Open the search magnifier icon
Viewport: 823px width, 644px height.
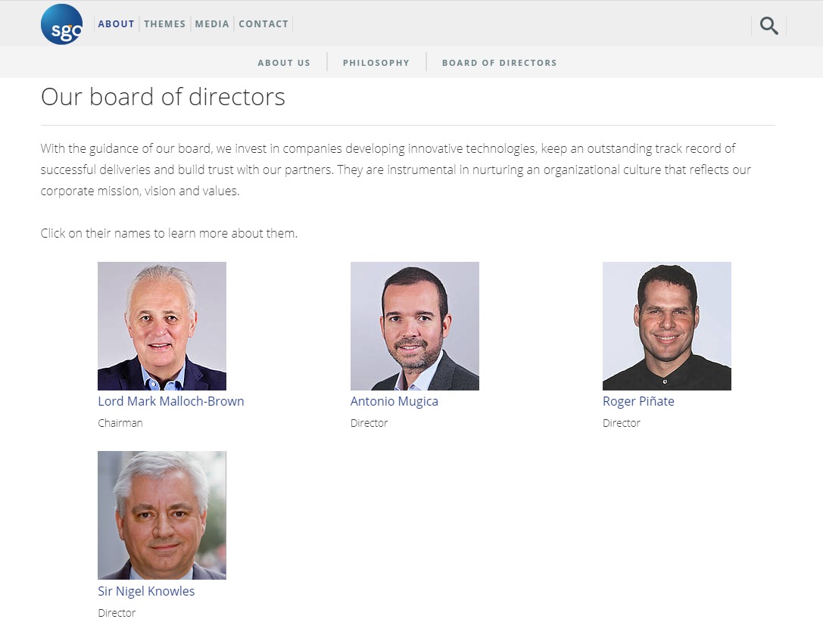pos(769,26)
